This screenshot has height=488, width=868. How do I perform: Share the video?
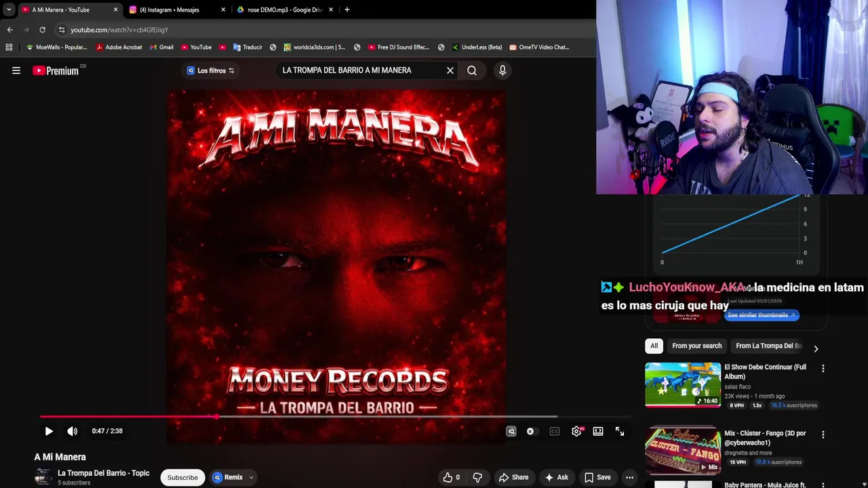coord(513,477)
